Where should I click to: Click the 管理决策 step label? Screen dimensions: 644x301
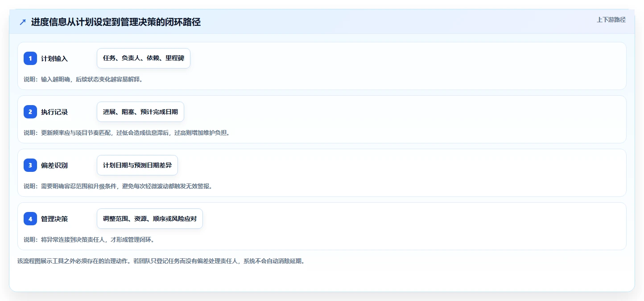[x=54, y=219]
